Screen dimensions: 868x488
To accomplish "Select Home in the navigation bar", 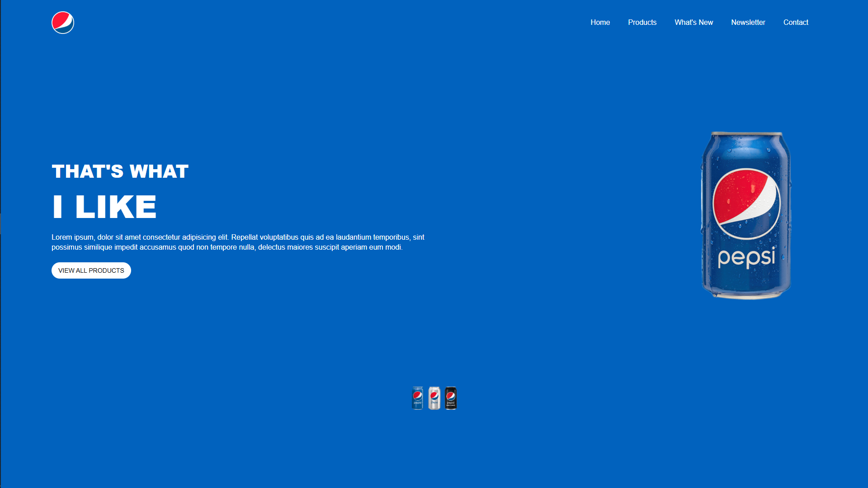I will 600,22.
